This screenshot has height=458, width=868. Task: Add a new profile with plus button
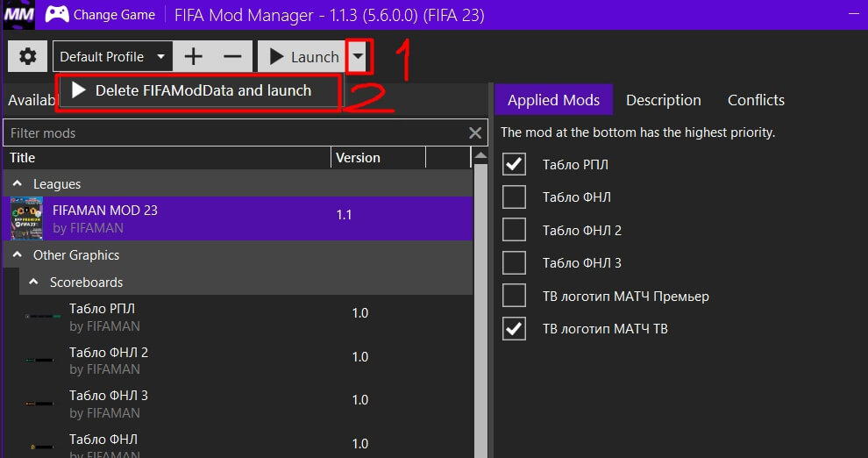click(193, 56)
